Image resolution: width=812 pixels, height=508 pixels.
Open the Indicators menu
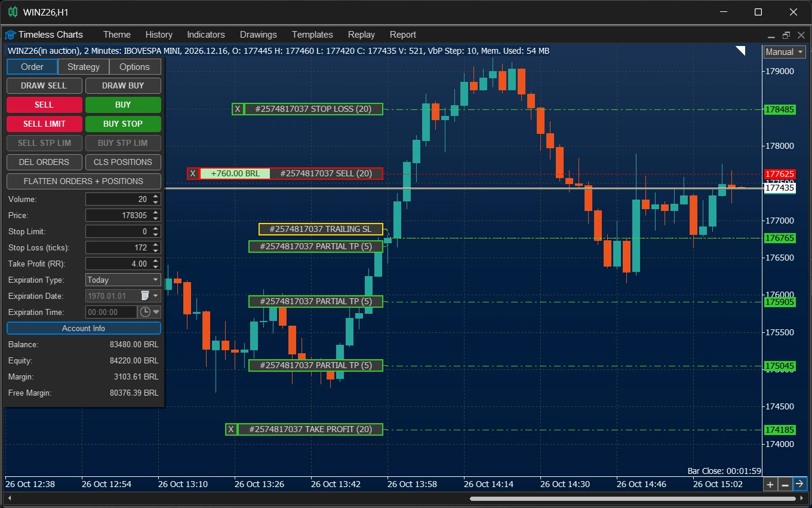(206, 35)
